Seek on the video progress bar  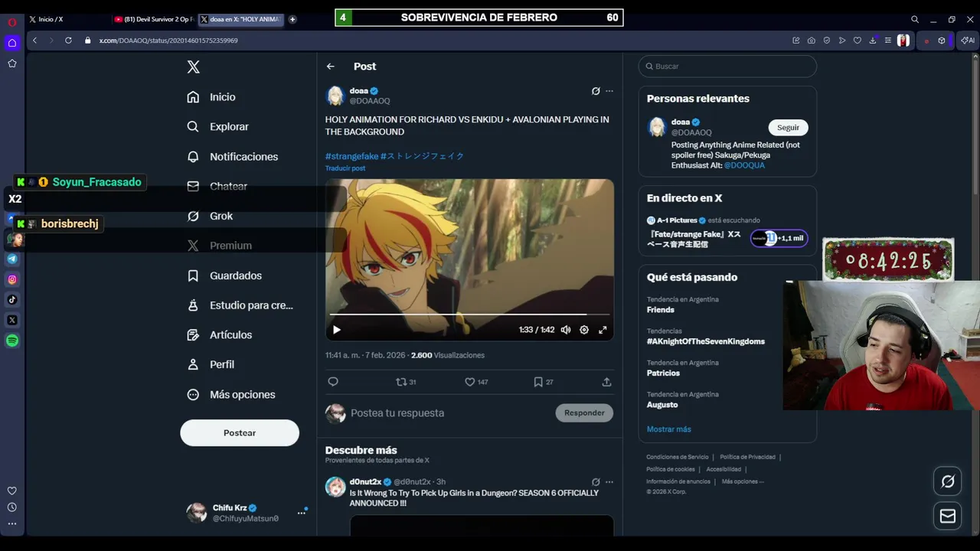(x=469, y=314)
